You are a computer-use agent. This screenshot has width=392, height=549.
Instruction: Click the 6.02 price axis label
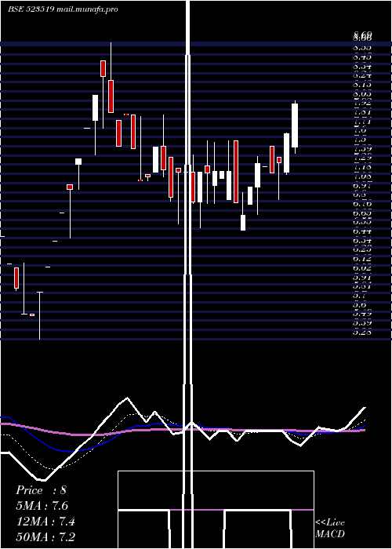tap(362, 268)
